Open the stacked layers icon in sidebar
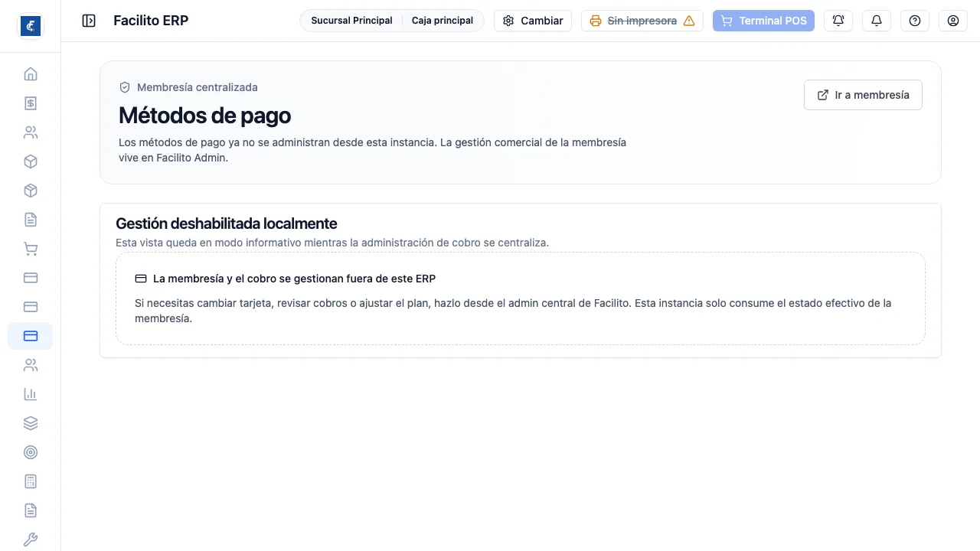980x551 pixels. coord(31,423)
